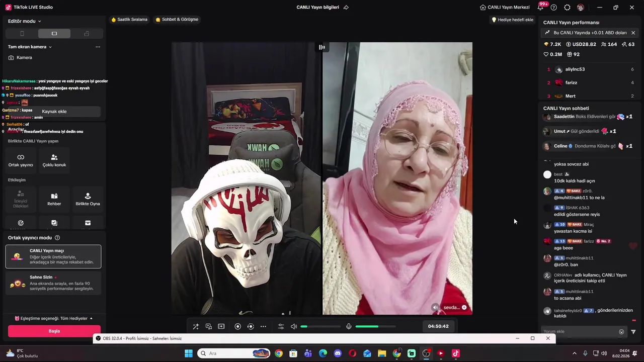Open scene options three-dot menu
Image resolution: width=644 pixels, height=362 pixels.
[98, 47]
